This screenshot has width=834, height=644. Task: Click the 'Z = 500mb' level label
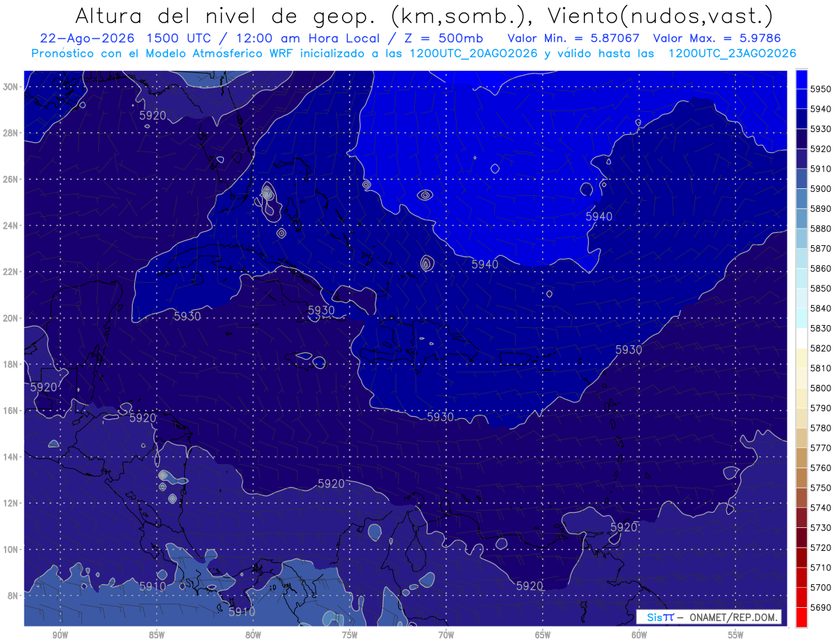tap(441, 38)
